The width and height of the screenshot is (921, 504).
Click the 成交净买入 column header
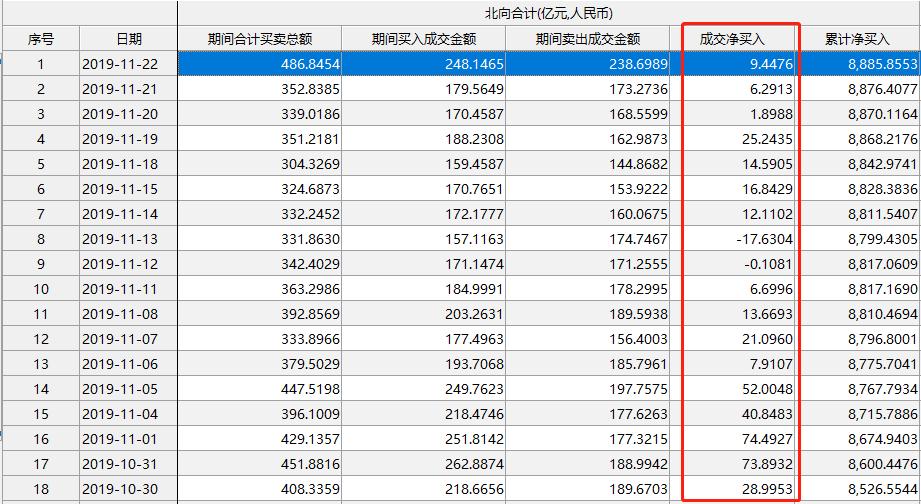coord(732,39)
